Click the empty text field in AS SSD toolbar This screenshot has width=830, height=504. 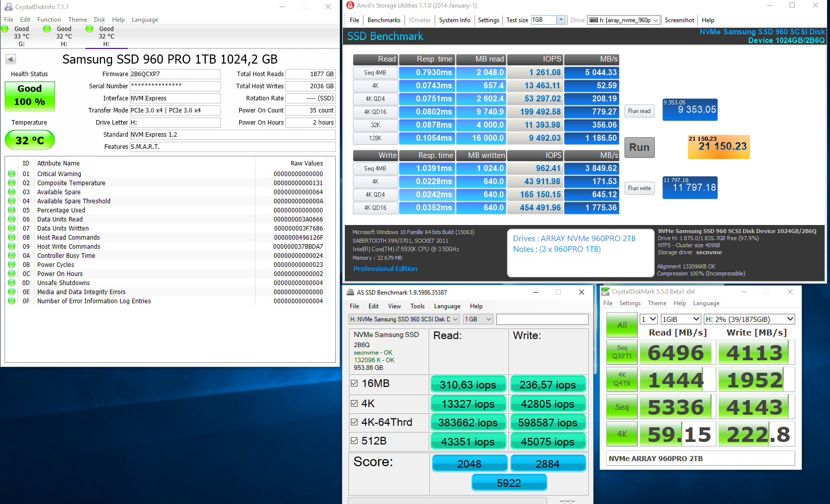coord(542,319)
